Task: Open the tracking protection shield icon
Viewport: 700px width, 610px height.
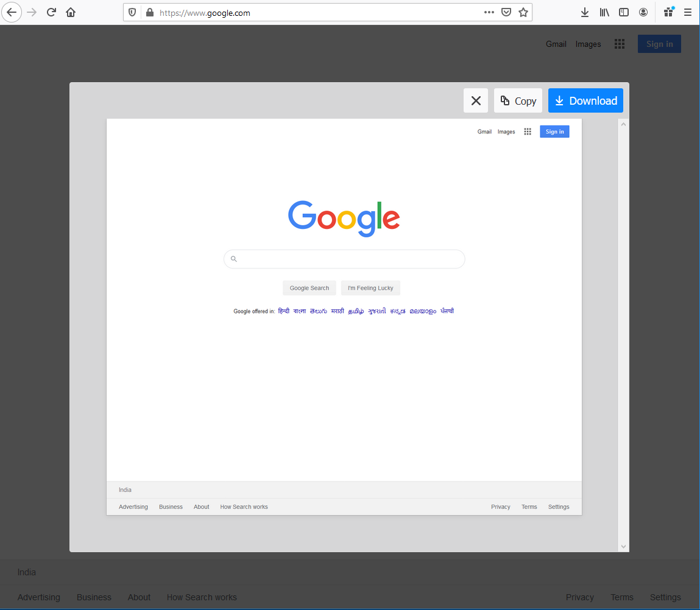Action: pyautogui.click(x=132, y=13)
